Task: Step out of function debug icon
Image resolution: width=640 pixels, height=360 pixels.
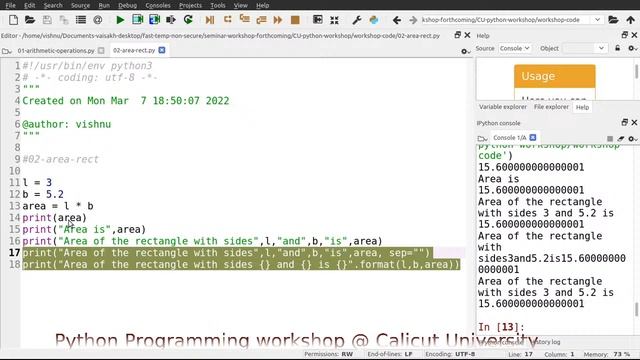Action: [261, 20]
